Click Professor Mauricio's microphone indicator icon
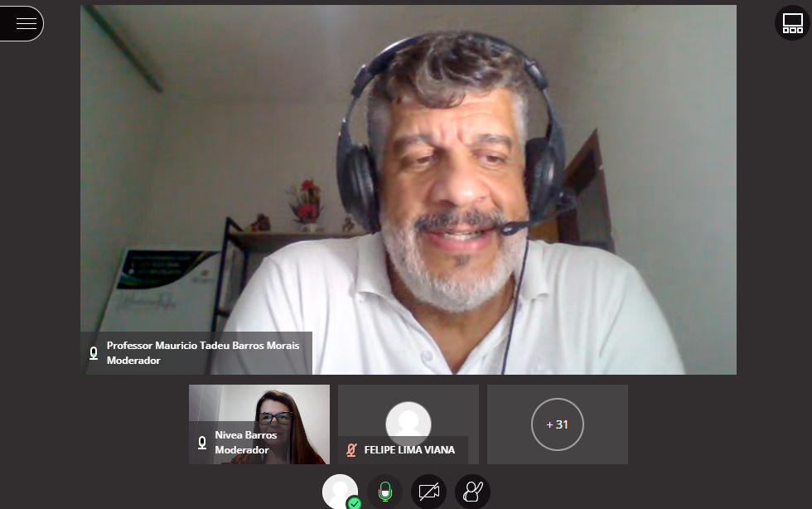 click(94, 353)
